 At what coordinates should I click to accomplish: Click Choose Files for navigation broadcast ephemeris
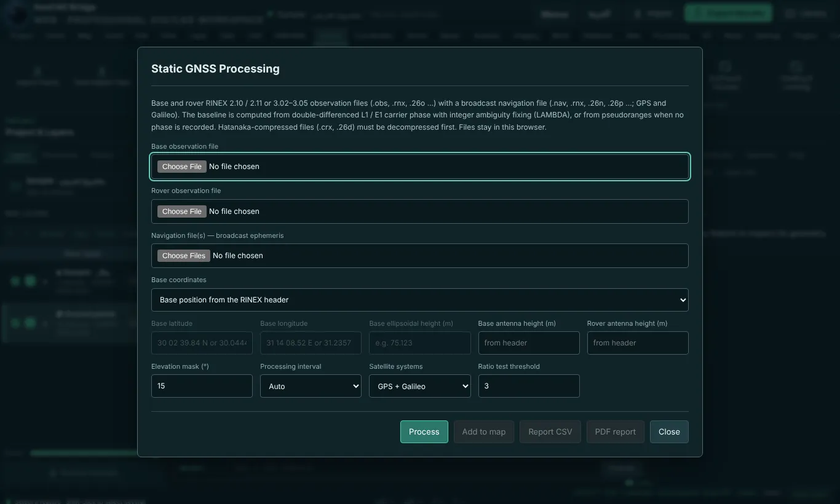click(184, 256)
